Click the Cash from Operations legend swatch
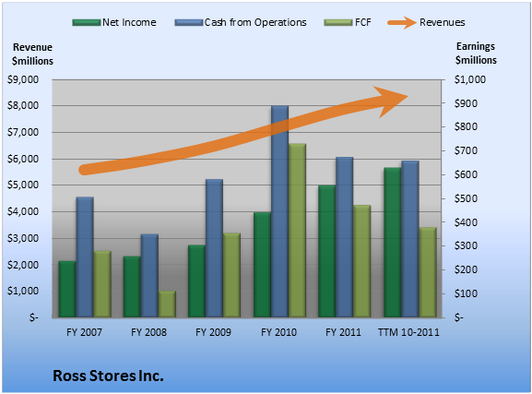The width and height of the screenshot is (532, 394). click(189, 22)
